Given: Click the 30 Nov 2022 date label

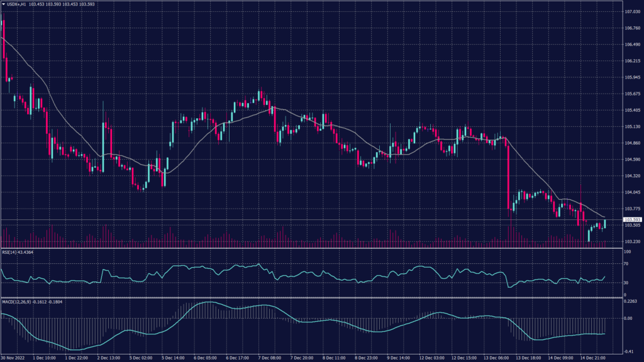Looking at the screenshot, I should 13,358.
